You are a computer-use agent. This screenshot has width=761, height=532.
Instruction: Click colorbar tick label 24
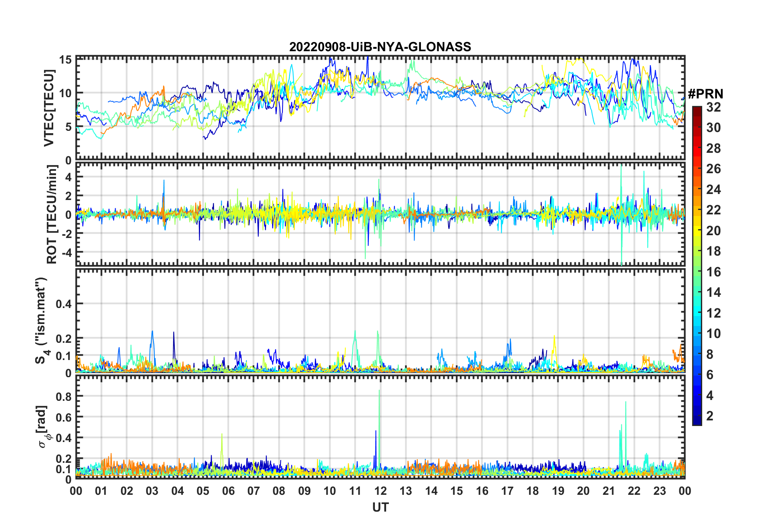click(714, 190)
